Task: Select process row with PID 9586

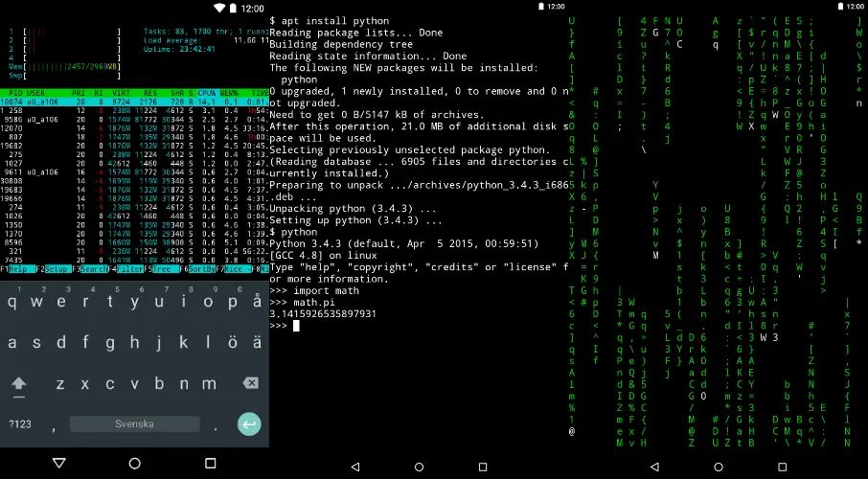Action: pyautogui.click(x=134, y=120)
